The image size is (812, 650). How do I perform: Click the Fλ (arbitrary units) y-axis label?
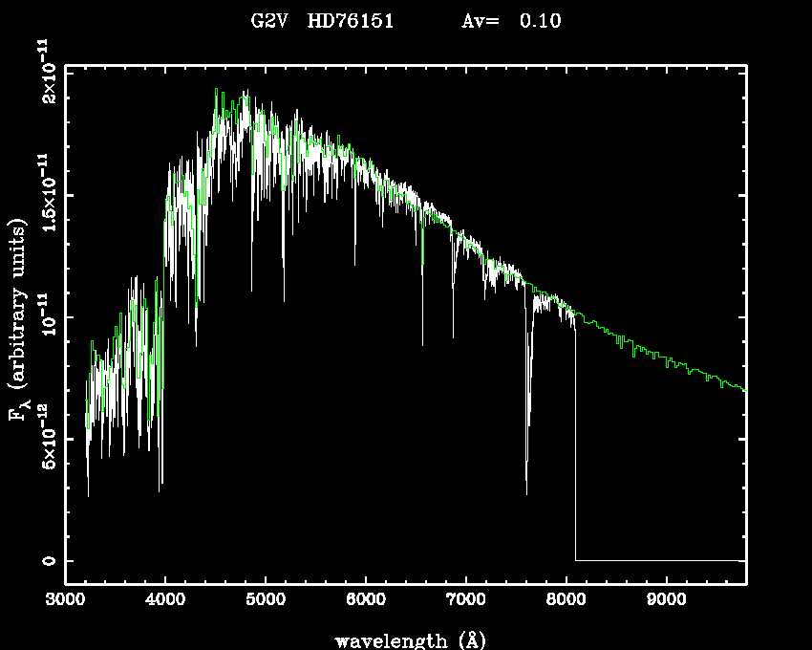tap(20, 318)
